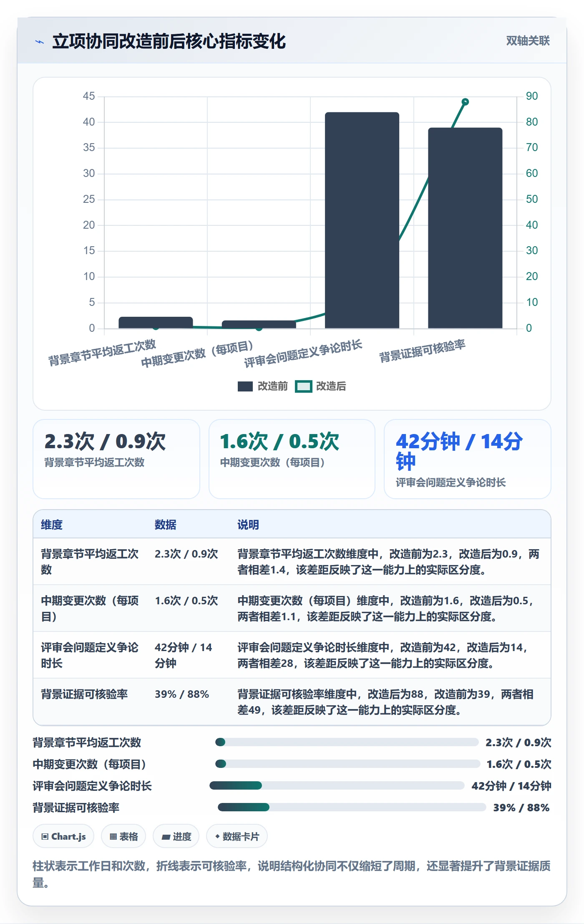
Task: Click the 说明 column header
Action: tap(248, 525)
